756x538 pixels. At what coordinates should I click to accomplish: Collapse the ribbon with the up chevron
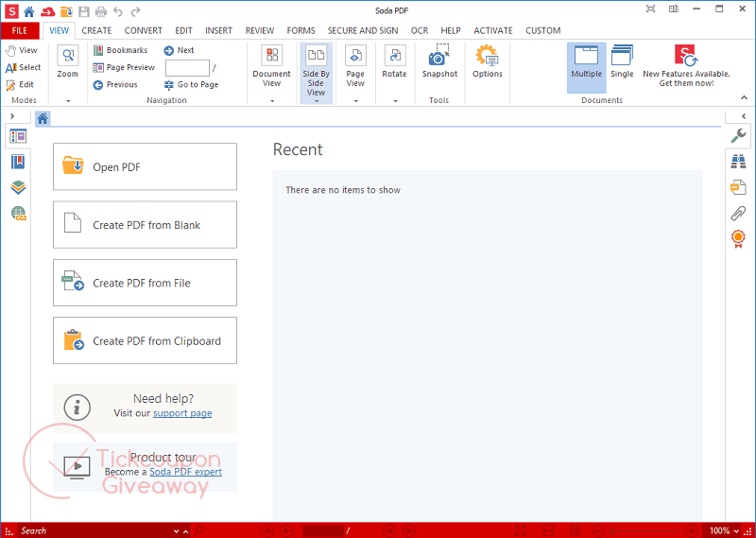coord(744,98)
